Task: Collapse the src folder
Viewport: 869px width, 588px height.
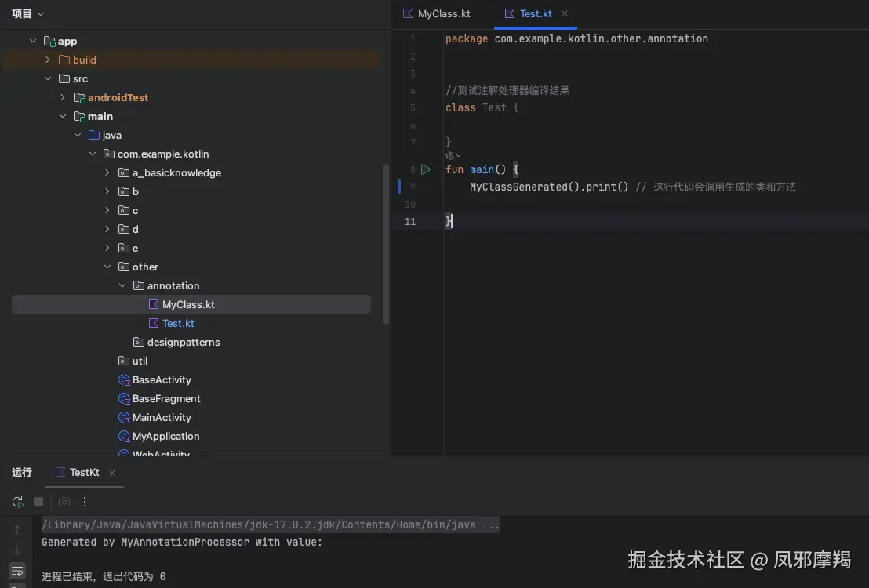Action: coord(48,78)
